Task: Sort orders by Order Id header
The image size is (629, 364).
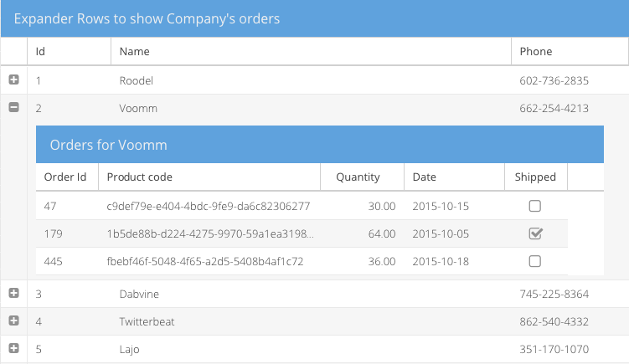Action: [67, 177]
